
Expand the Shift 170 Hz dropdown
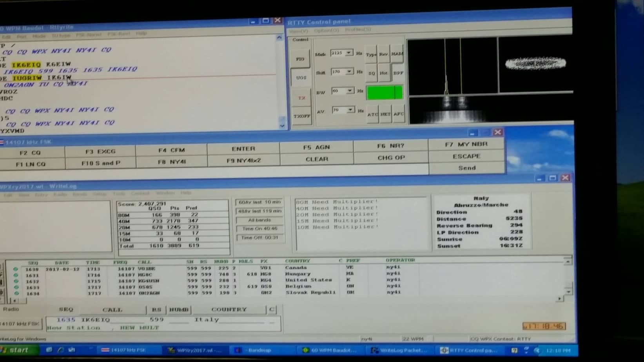click(x=348, y=72)
